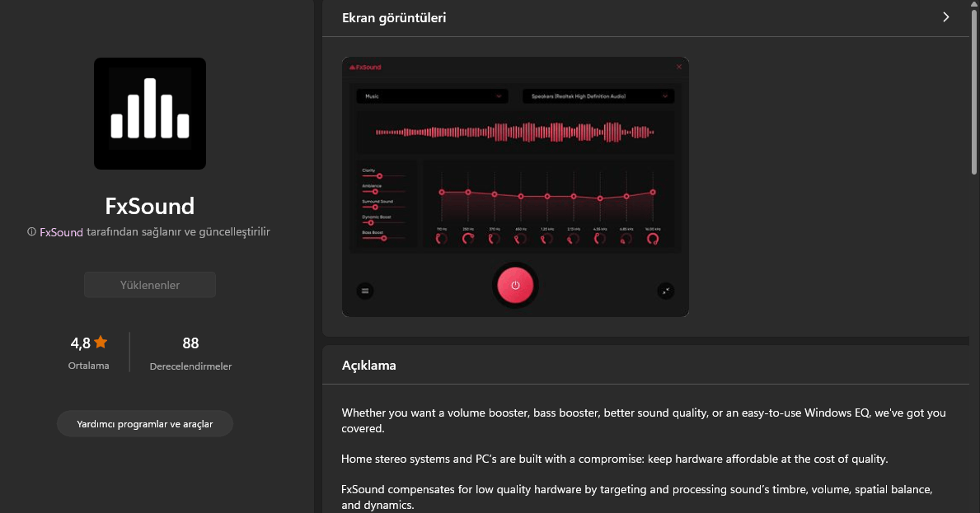This screenshot has width=980, height=513.
Task: Click the 4,8 Ortalama rating value
Action: click(x=81, y=343)
